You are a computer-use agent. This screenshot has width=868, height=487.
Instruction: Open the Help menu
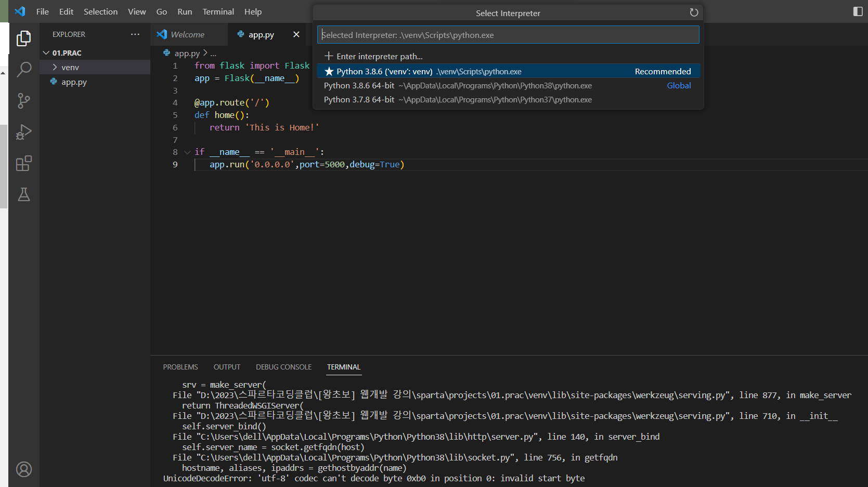(x=253, y=11)
